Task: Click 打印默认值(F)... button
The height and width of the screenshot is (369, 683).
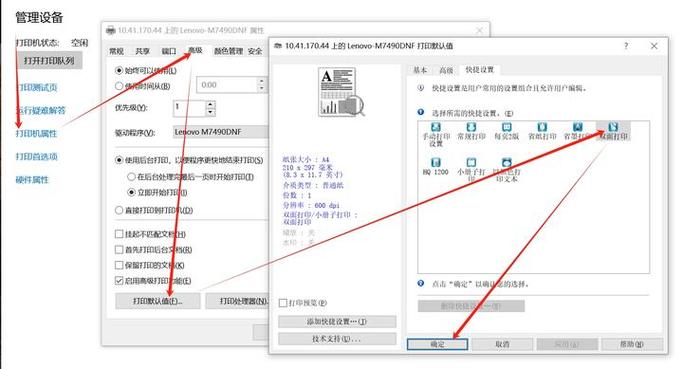Action: pyautogui.click(x=158, y=301)
